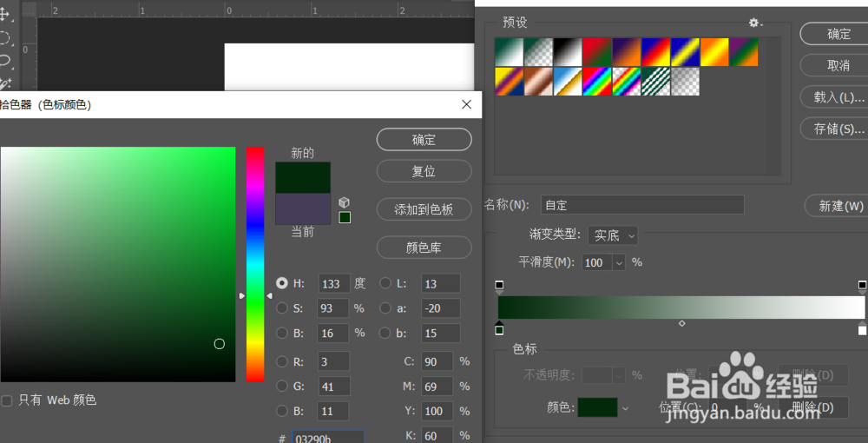Click the 新的 new color swatch

303,177
